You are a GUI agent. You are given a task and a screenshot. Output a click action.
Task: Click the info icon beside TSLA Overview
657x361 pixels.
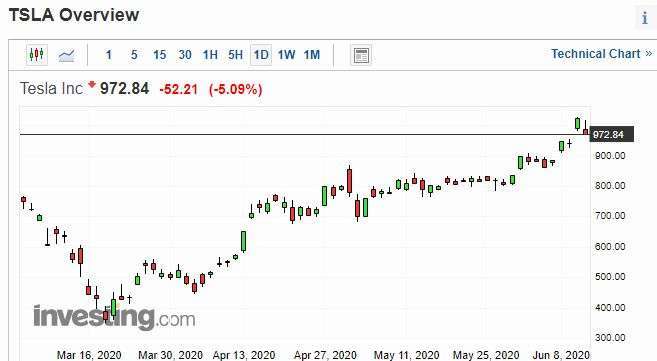tap(645, 18)
